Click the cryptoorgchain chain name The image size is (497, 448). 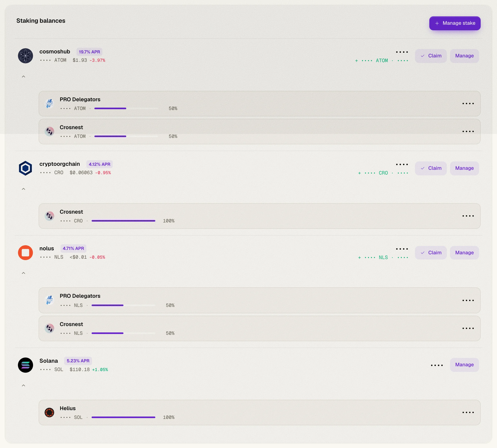[x=60, y=164]
